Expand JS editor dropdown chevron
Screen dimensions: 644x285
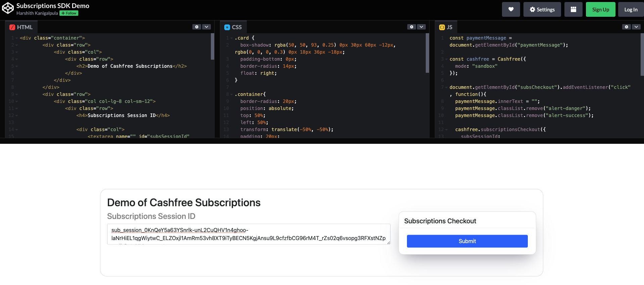[636, 27]
